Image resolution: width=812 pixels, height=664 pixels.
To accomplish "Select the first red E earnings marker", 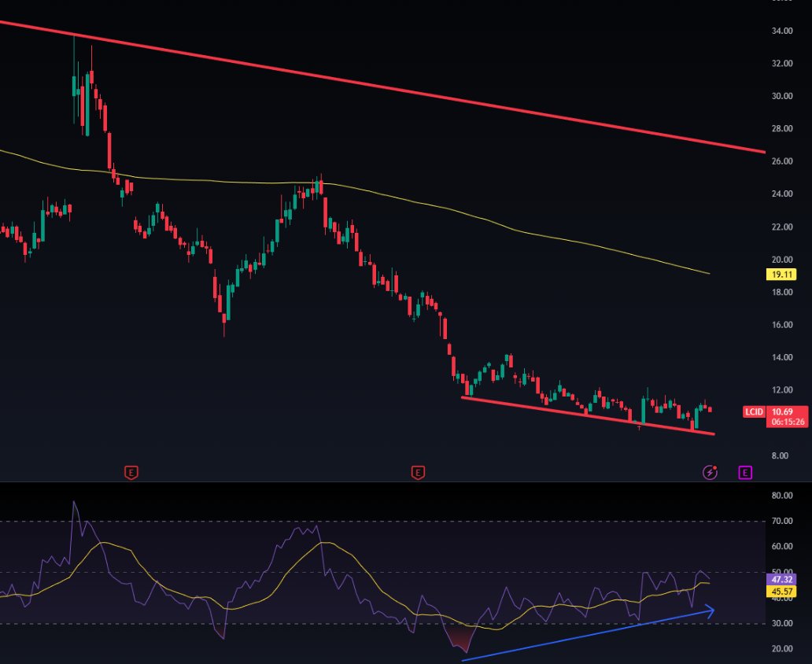I will tap(130, 473).
